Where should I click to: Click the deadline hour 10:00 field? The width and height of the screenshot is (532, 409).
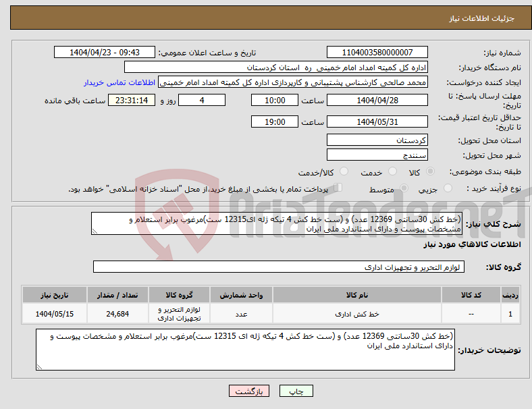(x=275, y=100)
